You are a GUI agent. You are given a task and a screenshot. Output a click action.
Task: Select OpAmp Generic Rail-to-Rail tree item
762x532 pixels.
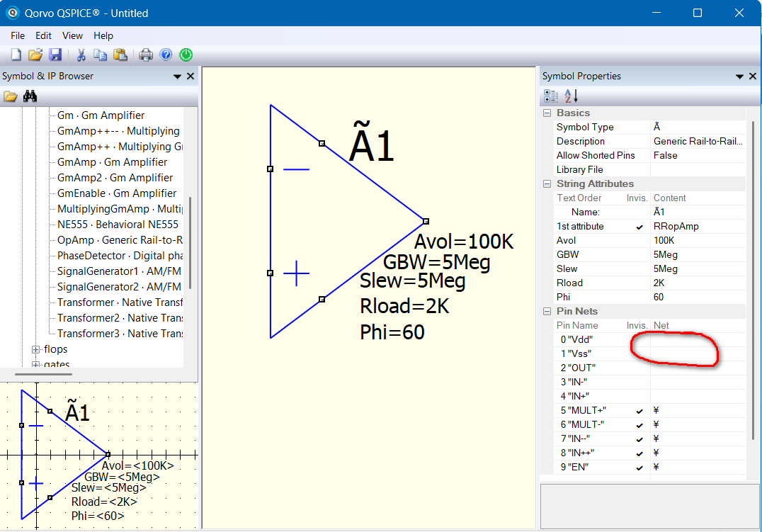pos(120,239)
